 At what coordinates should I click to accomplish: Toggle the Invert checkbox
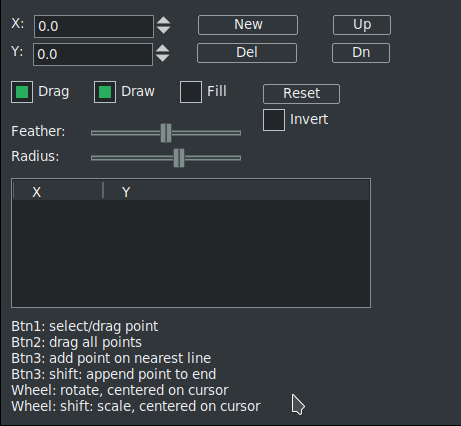pyautogui.click(x=274, y=120)
